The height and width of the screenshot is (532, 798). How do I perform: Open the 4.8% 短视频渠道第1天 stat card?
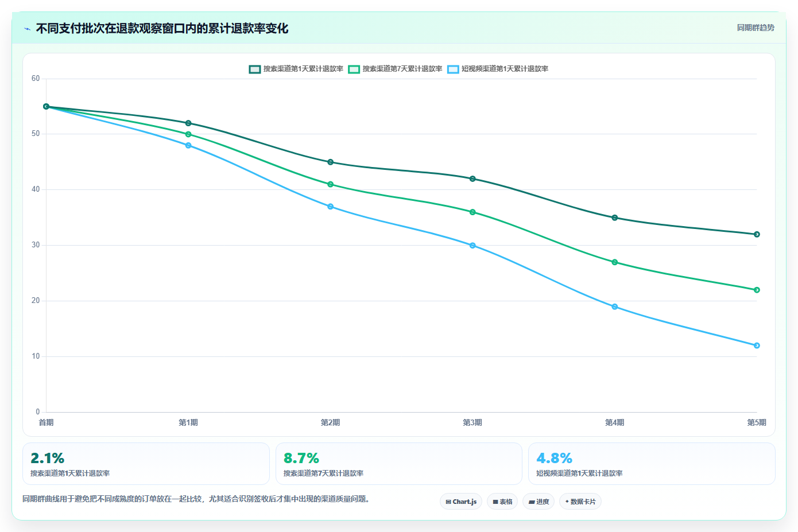(x=652, y=464)
